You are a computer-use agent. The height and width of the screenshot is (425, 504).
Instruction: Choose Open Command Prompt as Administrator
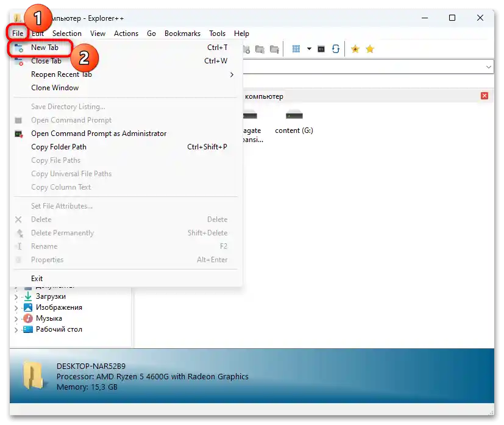coord(98,133)
